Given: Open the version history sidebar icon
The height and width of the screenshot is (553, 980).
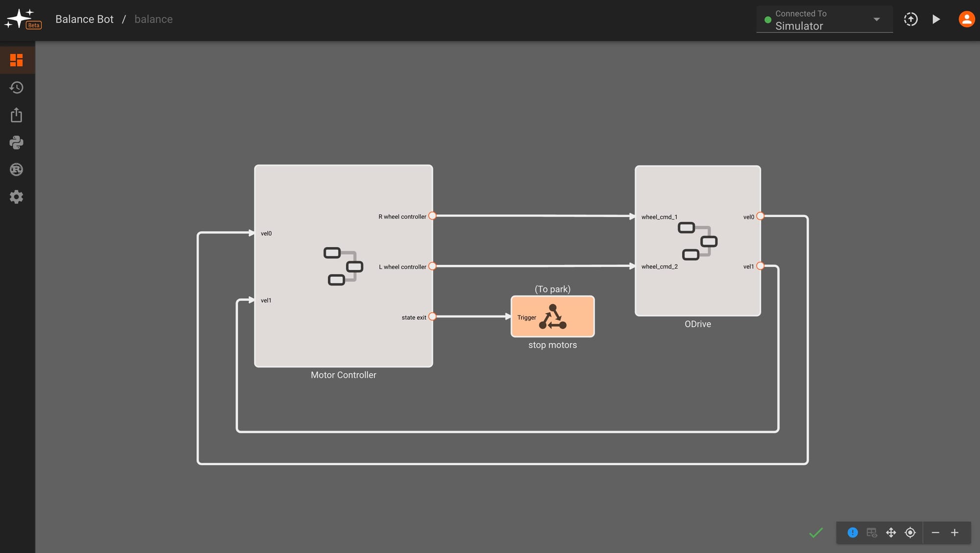Looking at the screenshot, I should click(x=17, y=88).
